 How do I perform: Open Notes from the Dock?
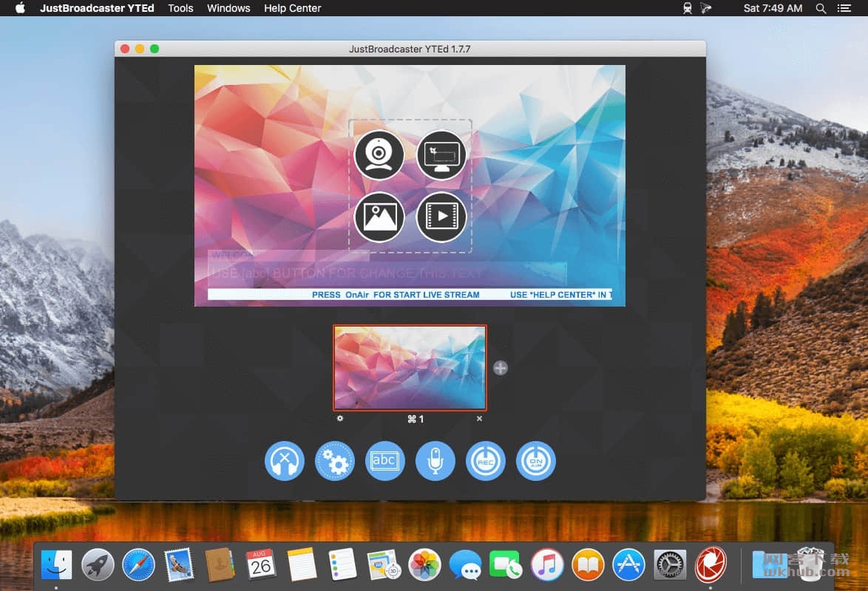coord(302,565)
